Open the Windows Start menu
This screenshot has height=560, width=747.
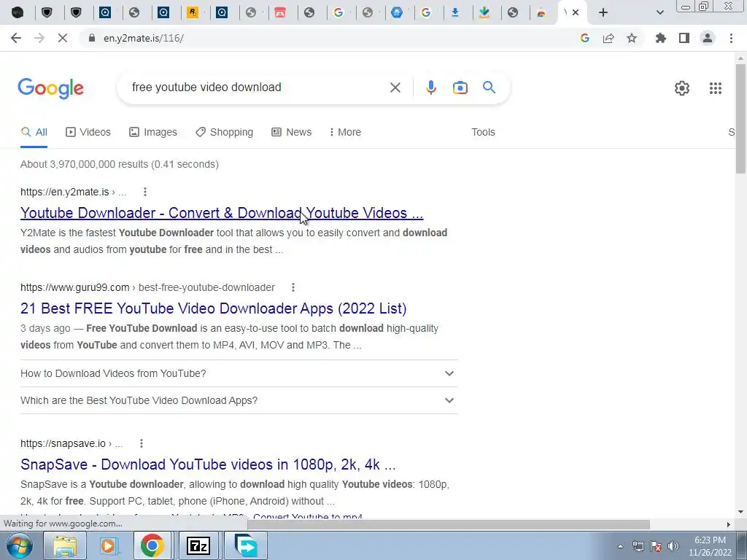(x=19, y=545)
